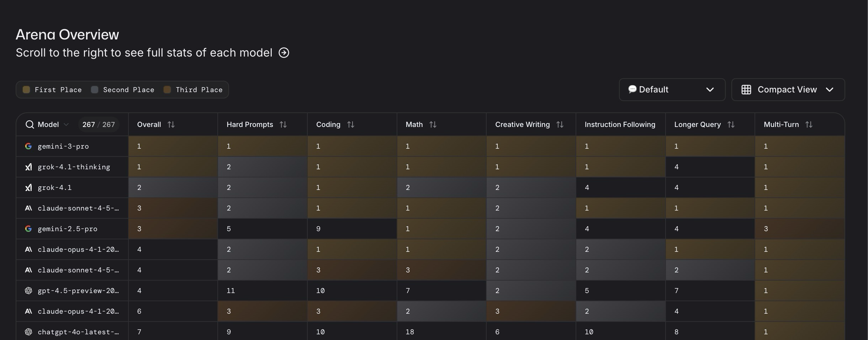Click the 267 / 267 model count badge

99,124
